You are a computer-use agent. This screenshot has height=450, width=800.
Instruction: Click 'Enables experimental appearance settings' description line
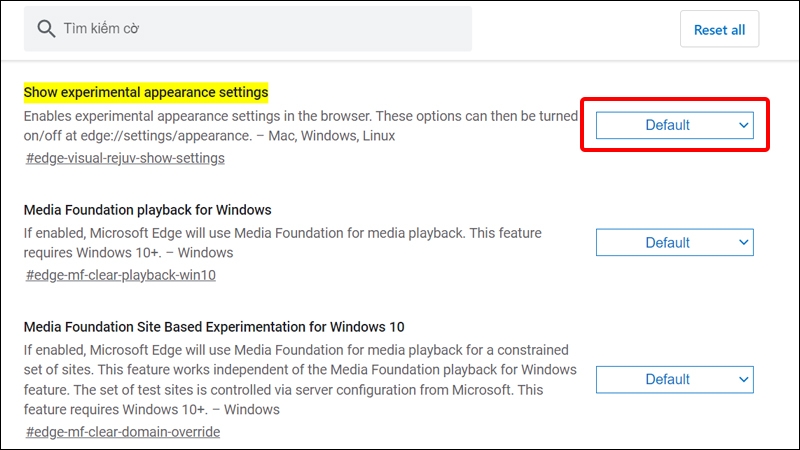pos(301,116)
